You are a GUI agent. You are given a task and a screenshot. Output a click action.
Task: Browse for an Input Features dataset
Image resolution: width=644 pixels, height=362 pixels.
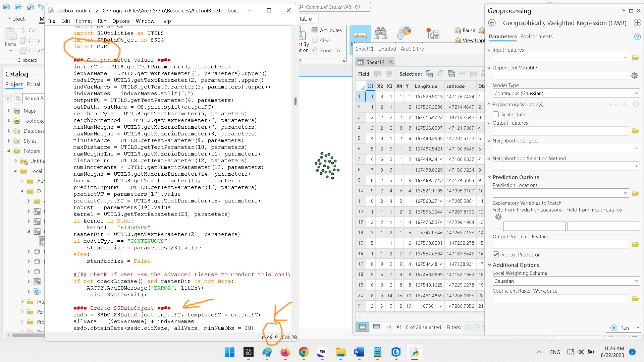point(635,58)
